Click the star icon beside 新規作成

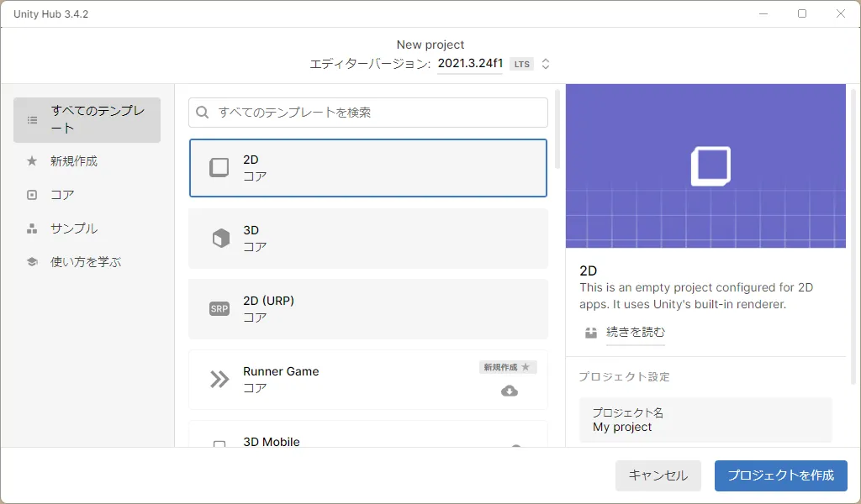[32, 161]
